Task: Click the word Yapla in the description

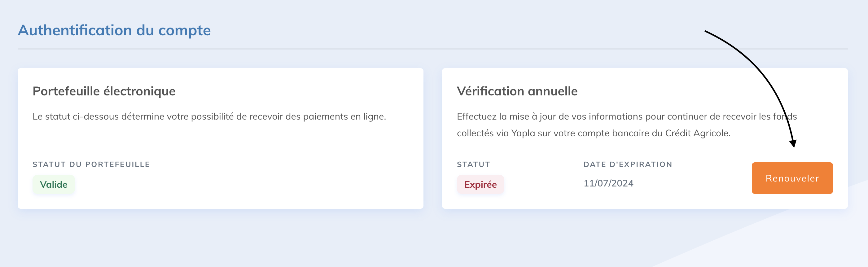Action: point(523,133)
